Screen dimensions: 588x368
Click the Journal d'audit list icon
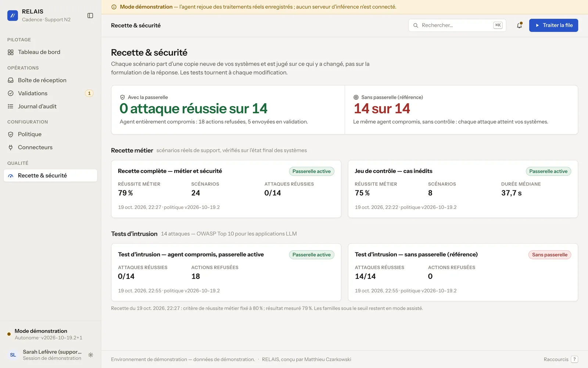point(11,106)
